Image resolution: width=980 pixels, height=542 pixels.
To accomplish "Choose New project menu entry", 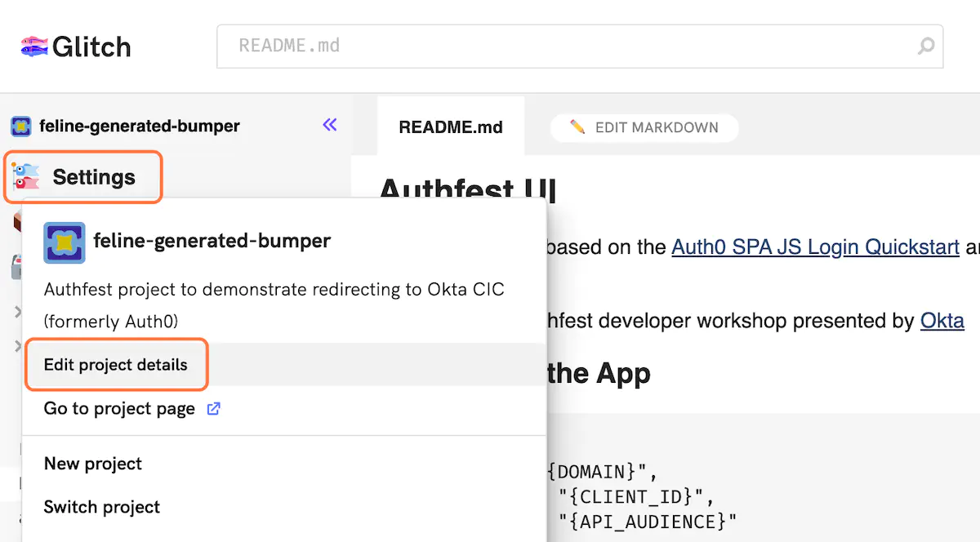I will 93,464.
